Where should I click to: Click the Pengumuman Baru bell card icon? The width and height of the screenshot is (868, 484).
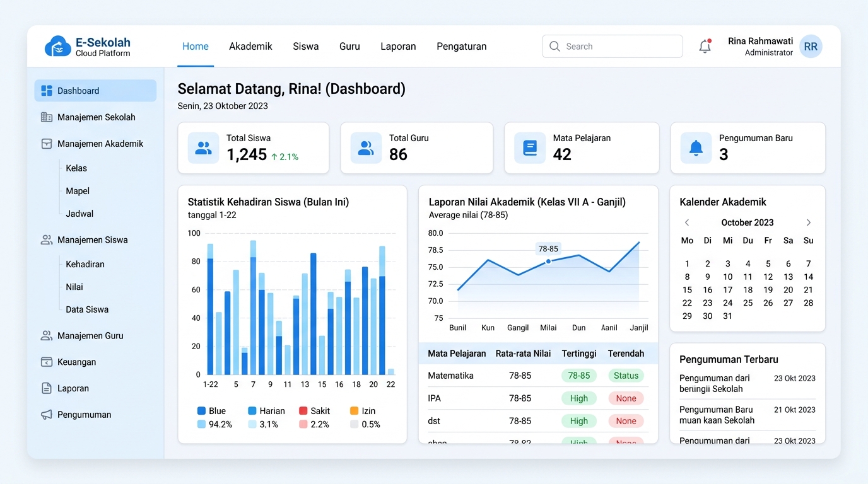(x=696, y=148)
